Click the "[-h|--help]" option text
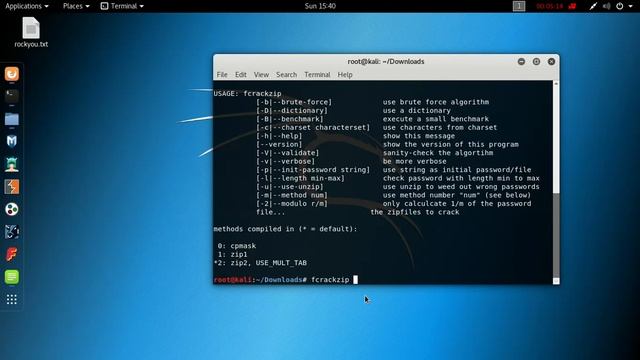This screenshot has width=640, height=360. tap(279, 136)
